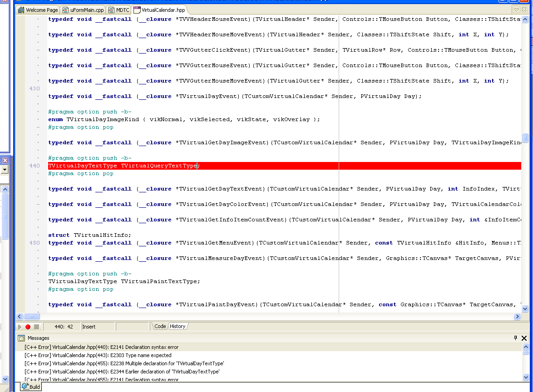Click the Messages panel icon
Viewport: 533px width, 392px height.
point(21,338)
